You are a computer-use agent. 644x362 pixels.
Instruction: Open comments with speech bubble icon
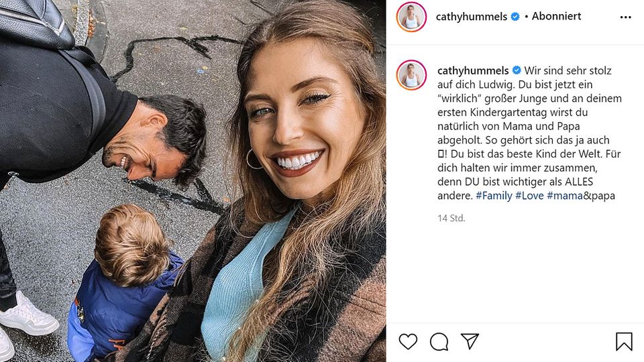pyautogui.click(x=439, y=341)
